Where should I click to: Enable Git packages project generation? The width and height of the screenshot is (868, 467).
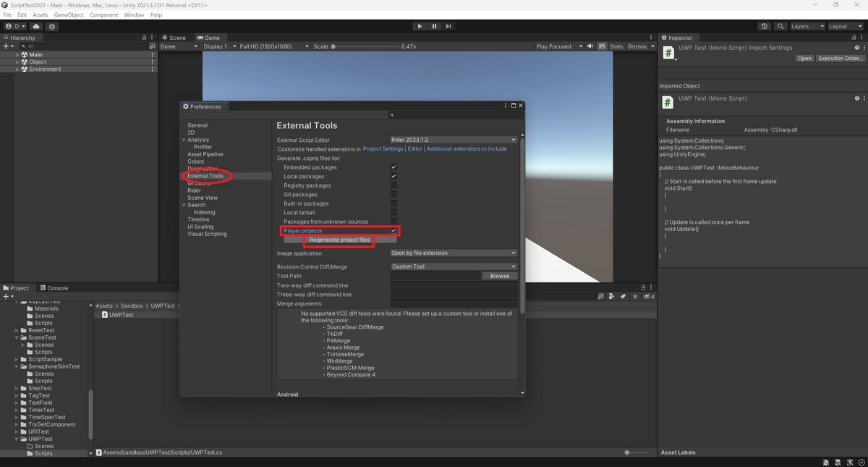pyautogui.click(x=393, y=194)
